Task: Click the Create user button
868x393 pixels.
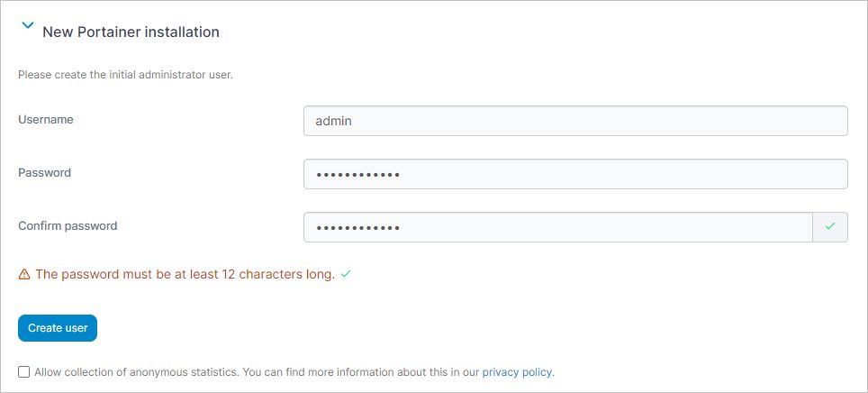Action: [58, 328]
